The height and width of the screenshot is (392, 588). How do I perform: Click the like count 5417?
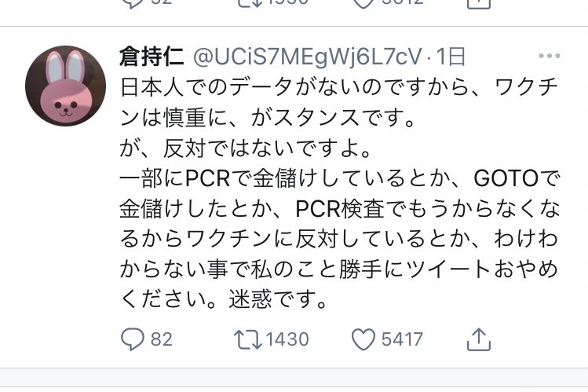(x=402, y=339)
